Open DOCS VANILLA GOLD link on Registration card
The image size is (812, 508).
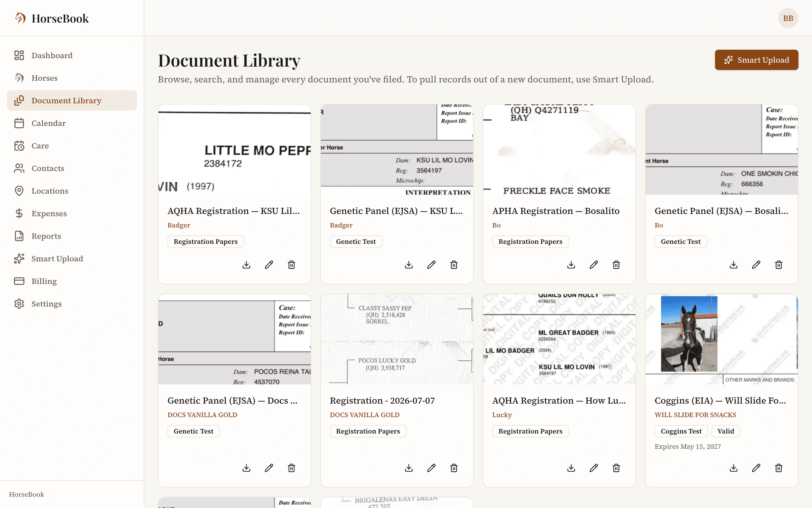365,415
